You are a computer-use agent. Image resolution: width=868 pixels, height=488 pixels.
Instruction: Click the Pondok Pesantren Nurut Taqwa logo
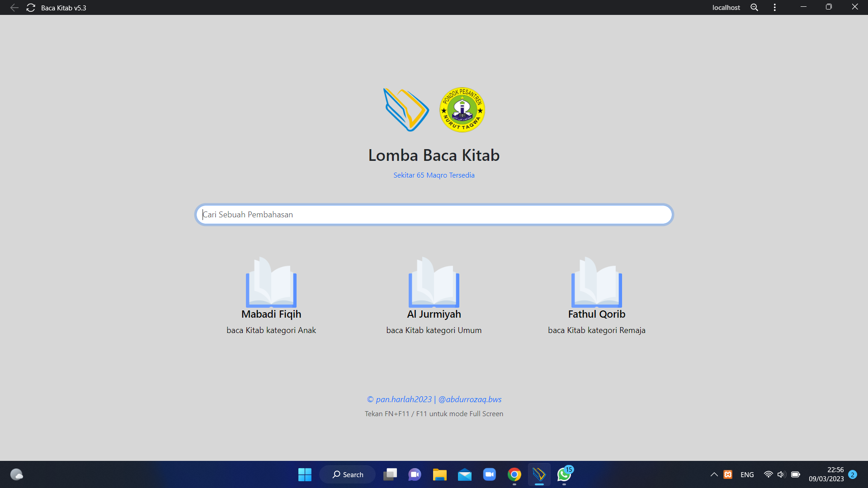point(462,110)
